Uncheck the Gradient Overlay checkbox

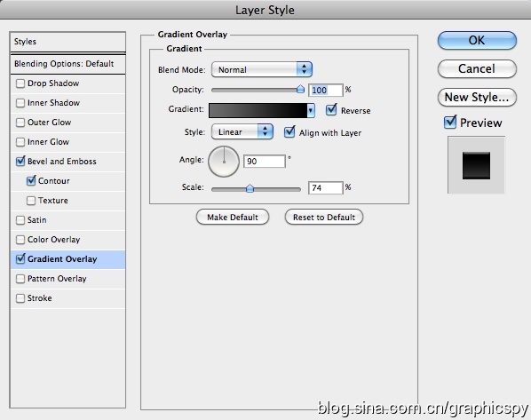(x=20, y=259)
